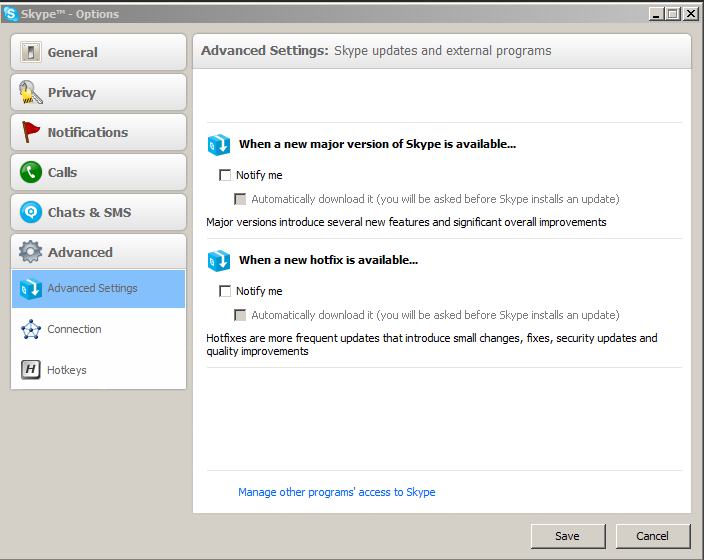Image resolution: width=704 pixels, height=560 pixels.
Task: Open Manage other programs' access to Skype
Action: click(336, 492)
